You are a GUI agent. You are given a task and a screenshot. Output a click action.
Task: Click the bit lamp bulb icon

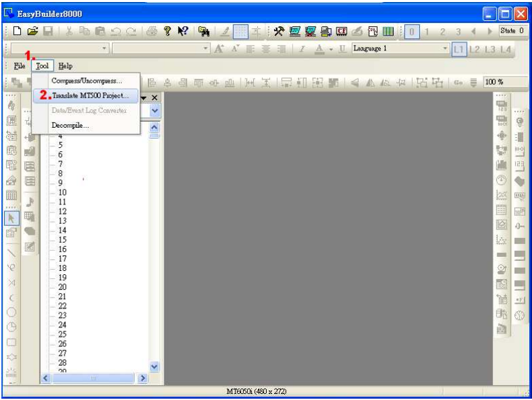(x=519, y=122)
